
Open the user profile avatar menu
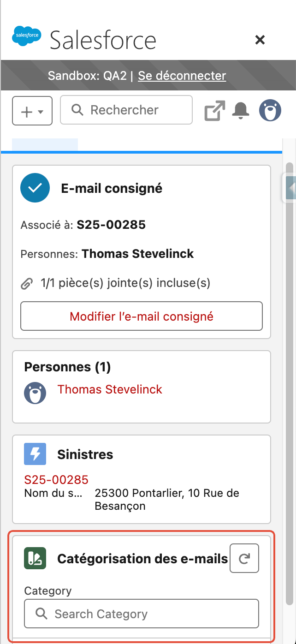pyautogui.click(x=270, y=111)
